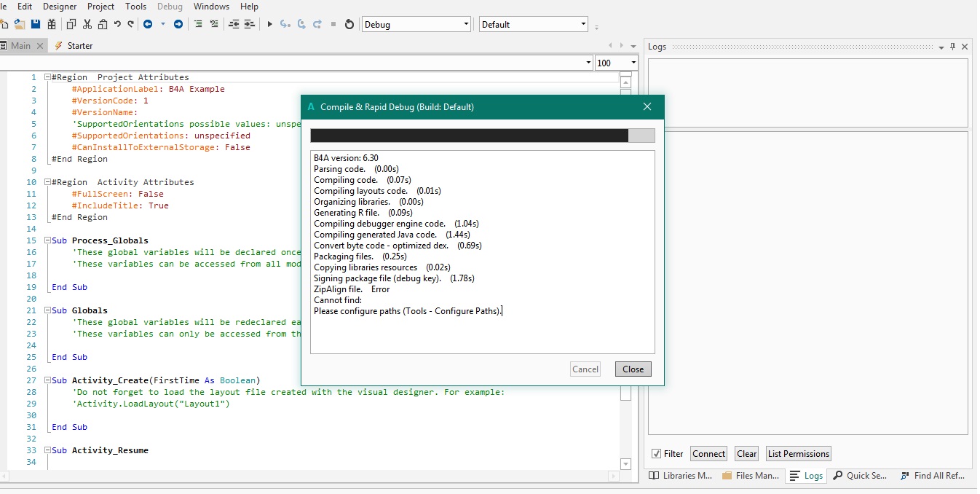Screen dimensions: 980x494
Task: Open the Tools menu
Action: point(135,7)
